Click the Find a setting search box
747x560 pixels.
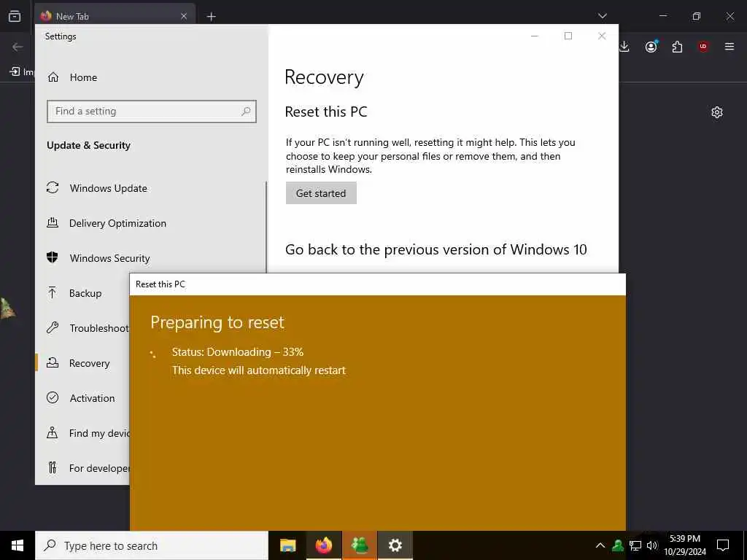pyautogui.click(x=152, y=112)
